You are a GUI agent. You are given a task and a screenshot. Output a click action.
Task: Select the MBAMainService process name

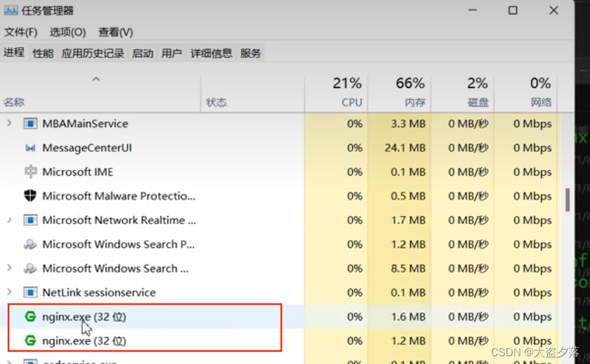click(85, 124)
